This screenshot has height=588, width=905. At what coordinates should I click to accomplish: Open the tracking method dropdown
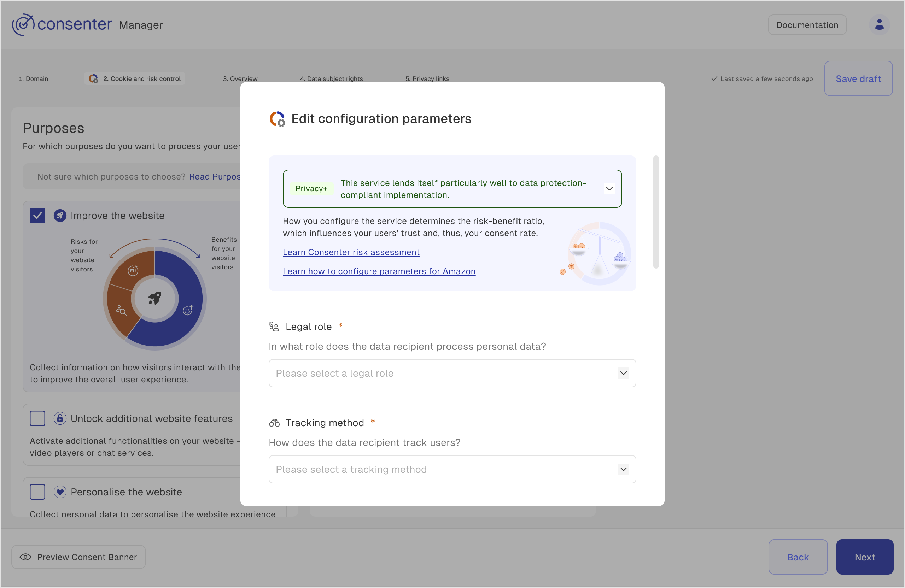pos(452,469)
